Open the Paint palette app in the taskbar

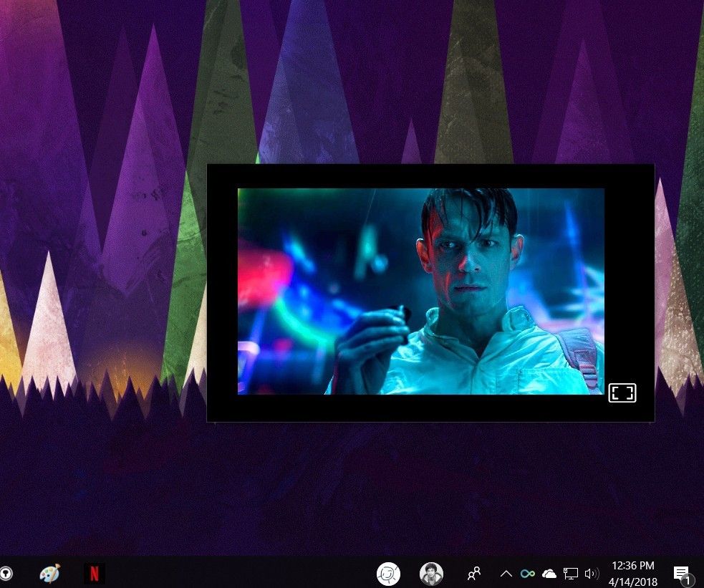tap(50, 574)
